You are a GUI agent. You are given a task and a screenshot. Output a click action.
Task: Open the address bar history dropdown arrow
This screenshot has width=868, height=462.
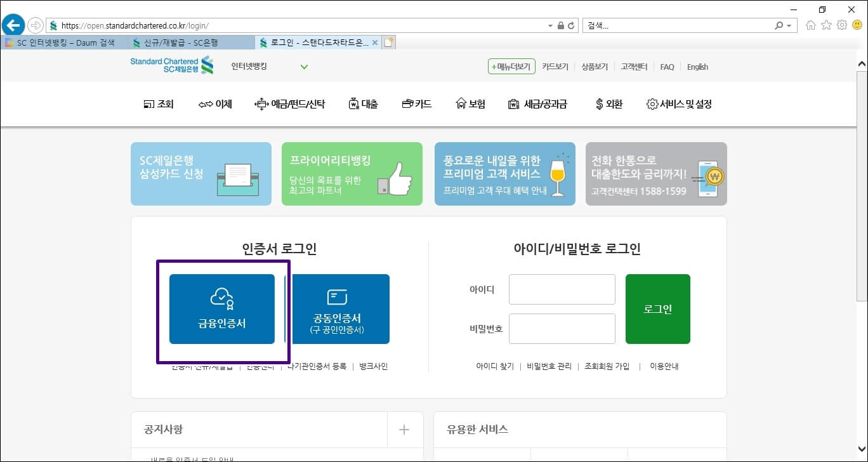coord(550,26)
